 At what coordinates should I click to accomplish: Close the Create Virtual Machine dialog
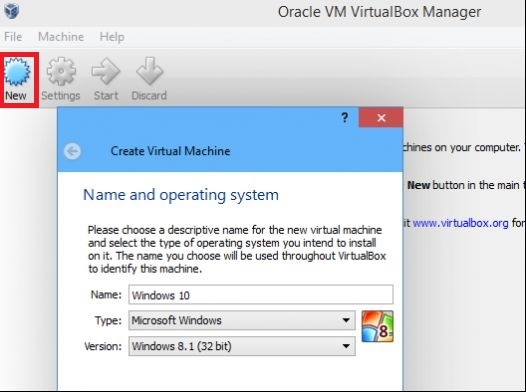point(381,118)
